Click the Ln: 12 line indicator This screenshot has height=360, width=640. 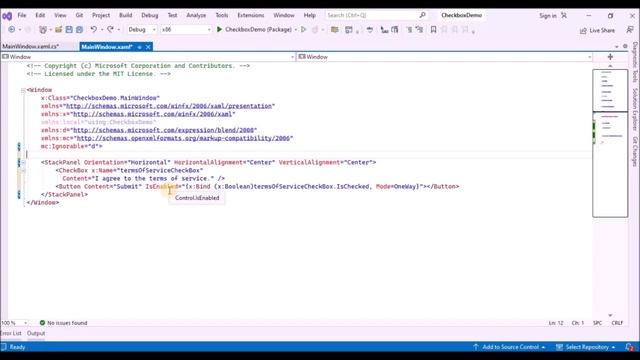coord(556,323)
